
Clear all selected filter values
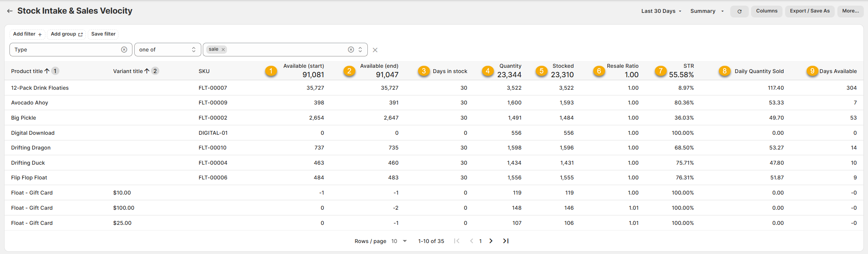click(351, 50)
